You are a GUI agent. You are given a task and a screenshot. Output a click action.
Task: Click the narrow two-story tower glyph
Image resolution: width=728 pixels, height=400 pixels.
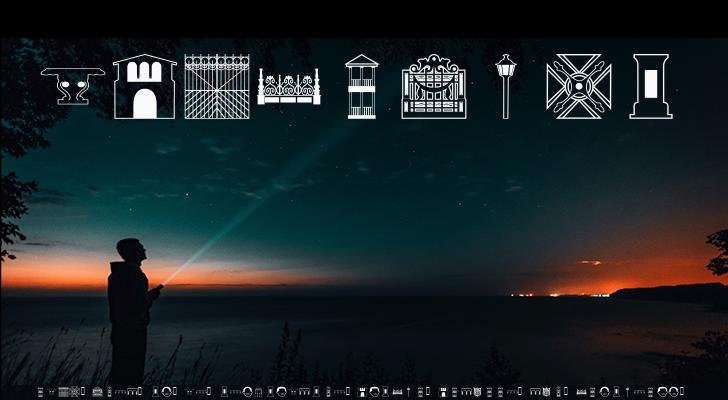(x=361, y=87)
